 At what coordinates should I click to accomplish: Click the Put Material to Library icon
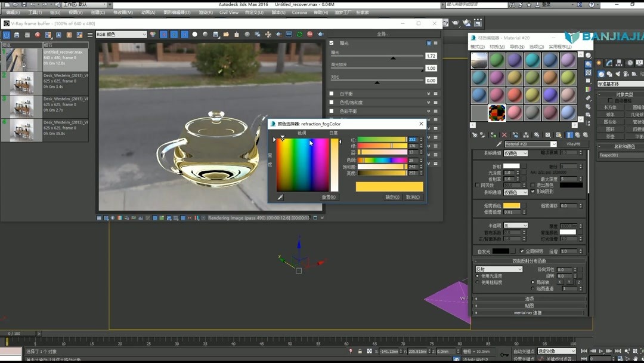(537, 134)
